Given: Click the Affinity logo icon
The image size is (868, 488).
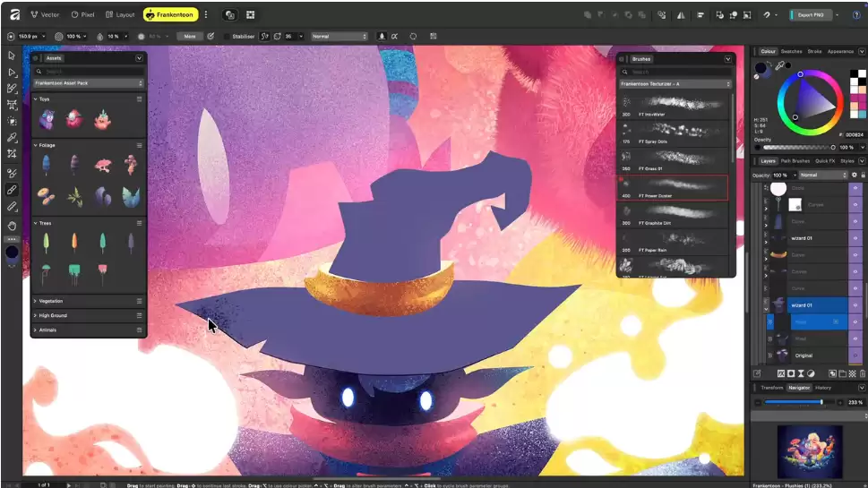Looking at the screenshot, I should [x=13, y=14].
